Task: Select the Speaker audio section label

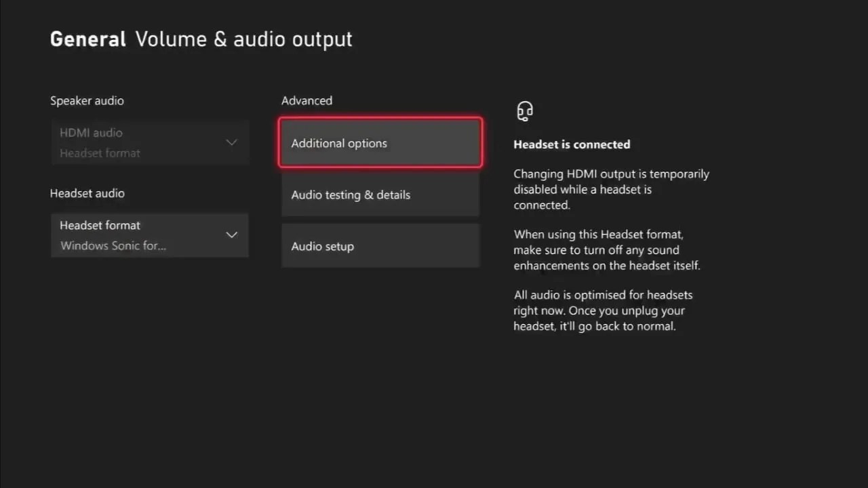Action: (87, 100)
